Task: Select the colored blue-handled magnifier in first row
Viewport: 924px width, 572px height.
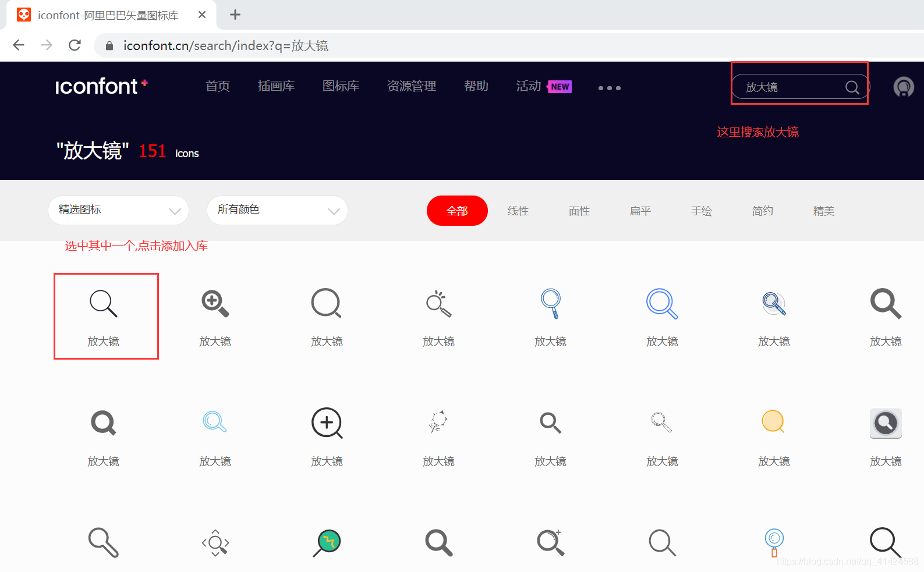Action: tap(774, 304)
